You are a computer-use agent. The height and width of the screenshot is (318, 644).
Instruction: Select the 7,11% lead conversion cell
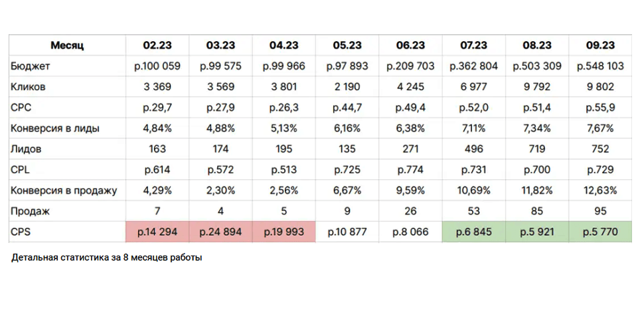coord(474,128)
